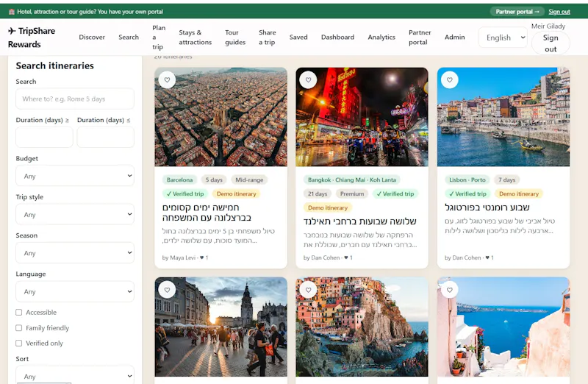The width and height of the screenshot is (588, 384).
Task: Click the 21 days tag
Action: [x=318, y=193]
